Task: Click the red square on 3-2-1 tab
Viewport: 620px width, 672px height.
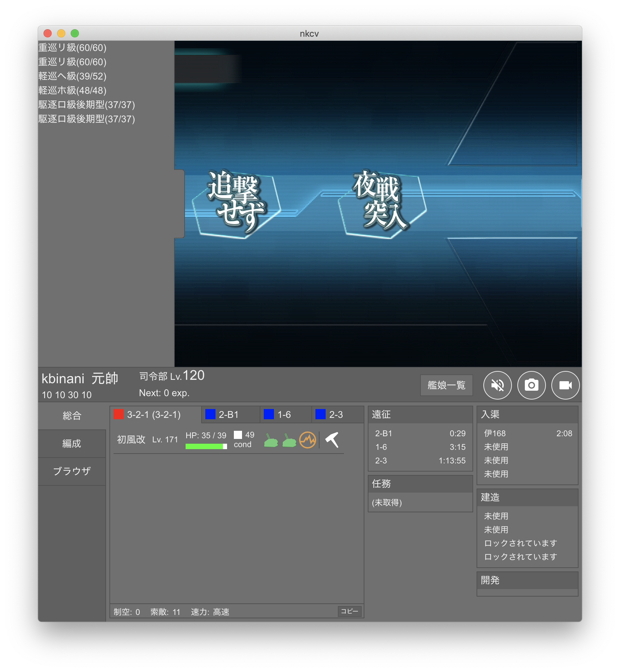Action: pos(118,414)
